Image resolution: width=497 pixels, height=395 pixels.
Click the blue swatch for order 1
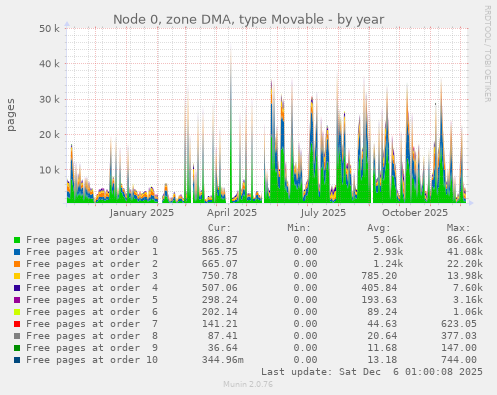(x=17, y=252)
